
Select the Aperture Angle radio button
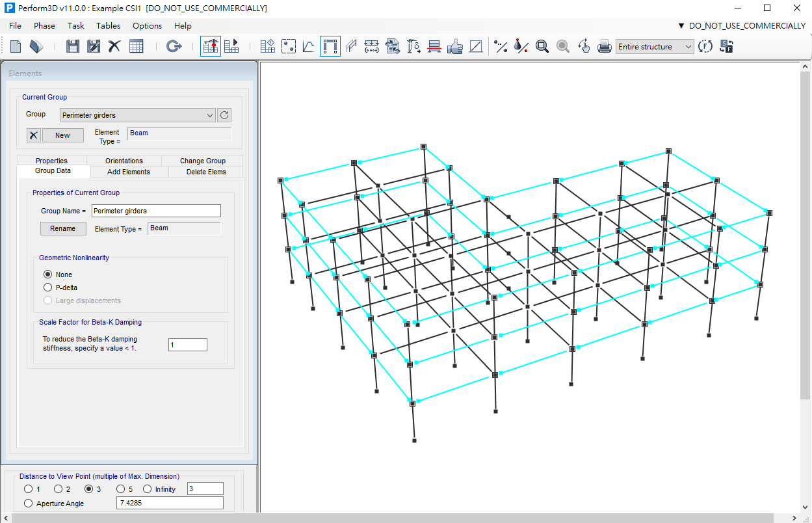pyautogui.click(x=28, y=503)
